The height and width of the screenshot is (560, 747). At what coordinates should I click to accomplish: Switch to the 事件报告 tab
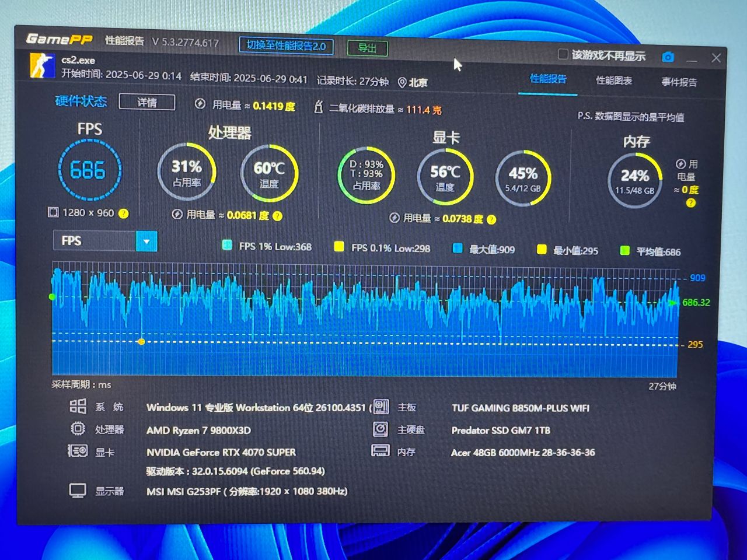click(679, 82)
